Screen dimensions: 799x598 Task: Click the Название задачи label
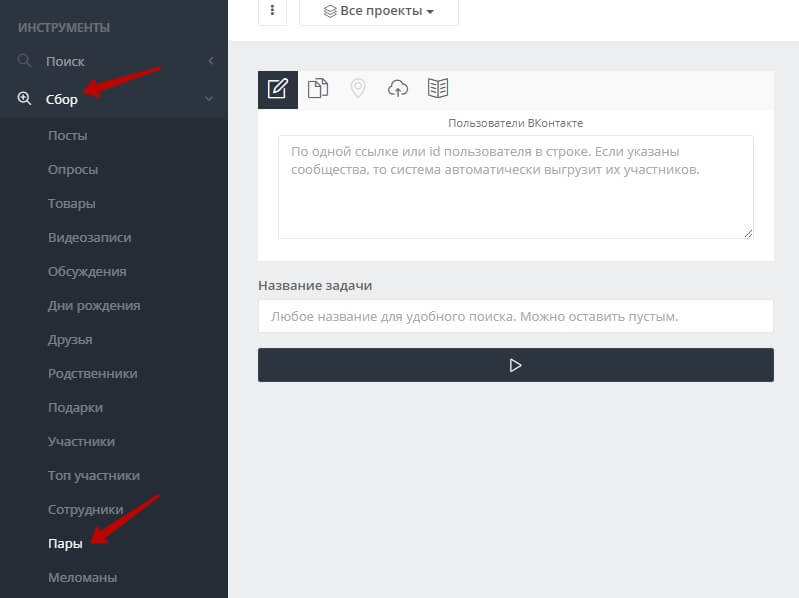(x=315, y=286)
